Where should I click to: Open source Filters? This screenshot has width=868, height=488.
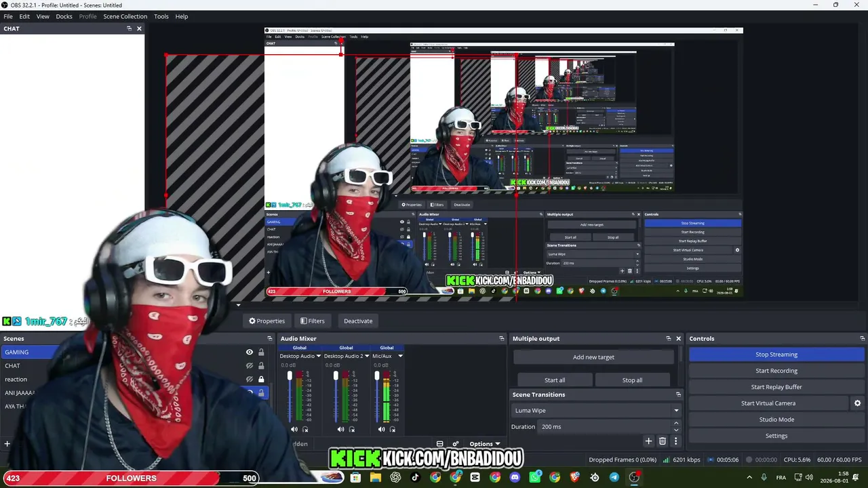[x=313, y=321]
